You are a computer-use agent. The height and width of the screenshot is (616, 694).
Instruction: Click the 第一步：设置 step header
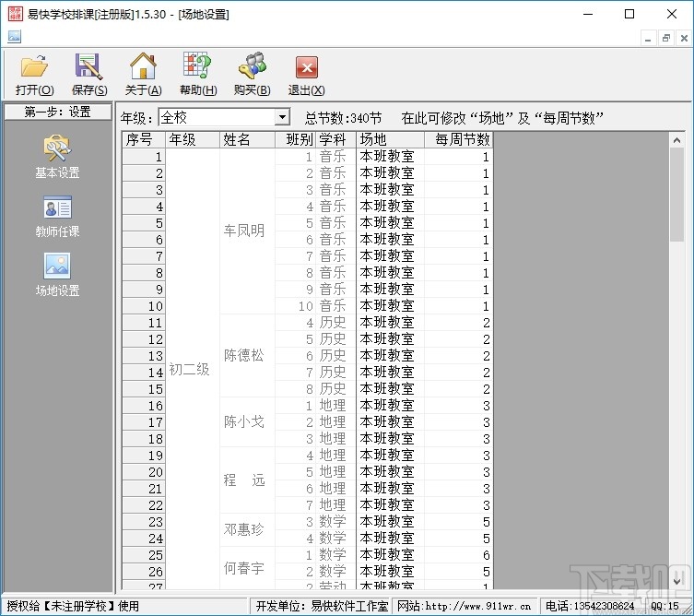tap(57, 112)
